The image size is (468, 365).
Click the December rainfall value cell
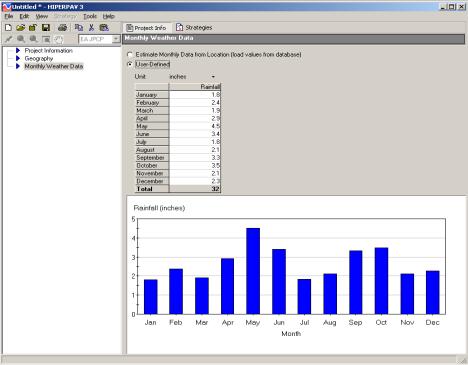195,181
